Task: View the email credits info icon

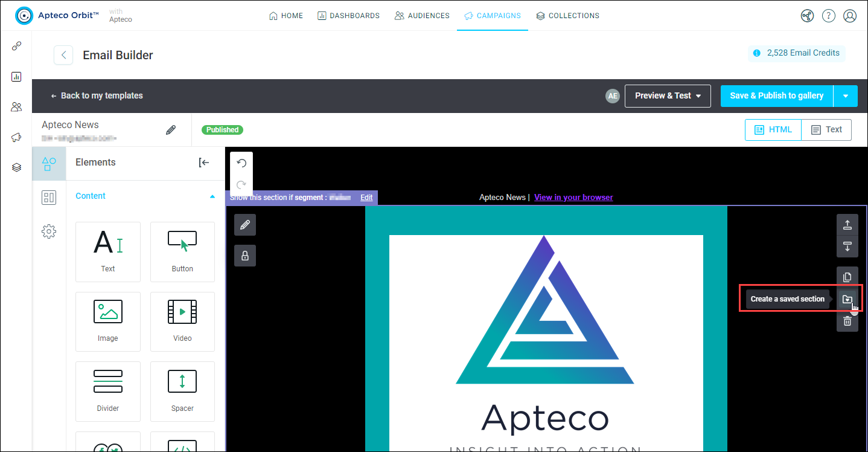Action: 757,53
